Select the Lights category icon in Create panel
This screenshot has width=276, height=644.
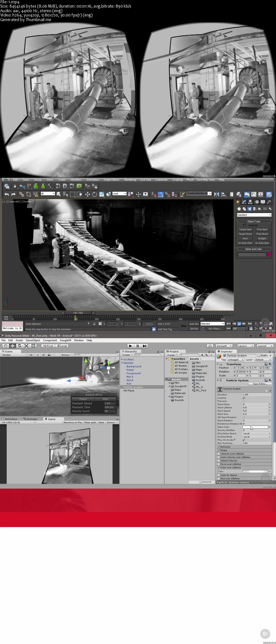249,209
